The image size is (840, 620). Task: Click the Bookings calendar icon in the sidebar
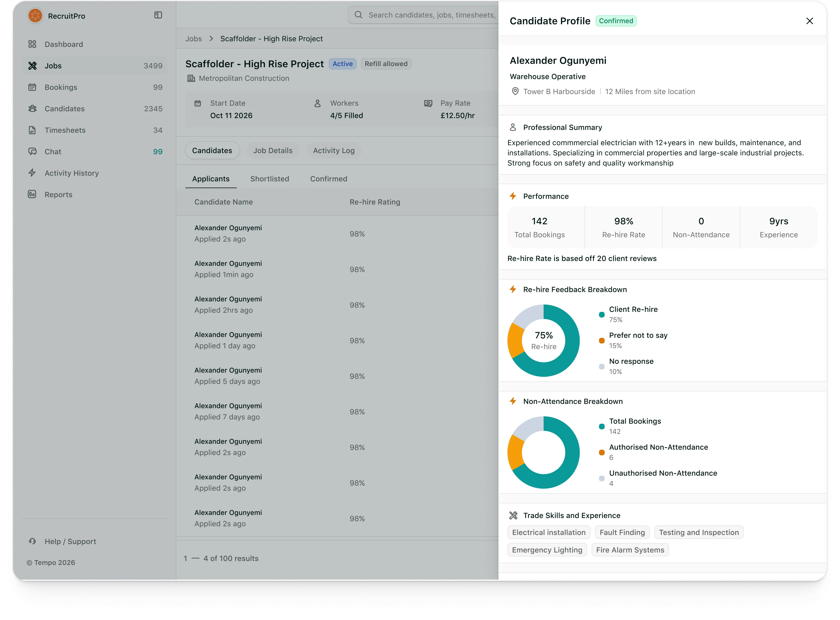click(x=32, y=87)
